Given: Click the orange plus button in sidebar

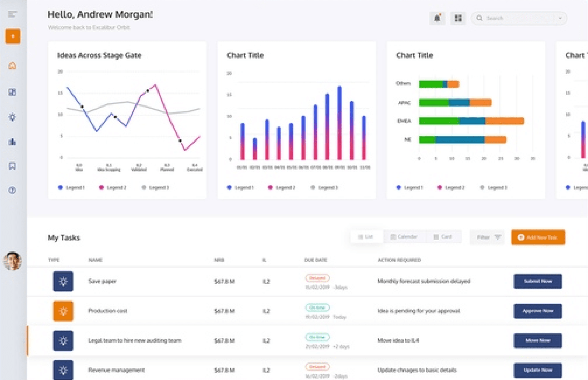Looking at the screenshot, I should coord(13,36).
